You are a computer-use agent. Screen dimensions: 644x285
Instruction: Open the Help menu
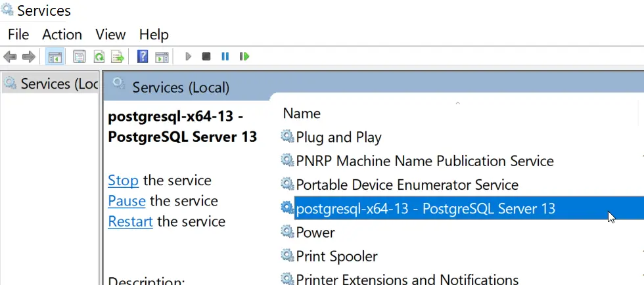154,35
